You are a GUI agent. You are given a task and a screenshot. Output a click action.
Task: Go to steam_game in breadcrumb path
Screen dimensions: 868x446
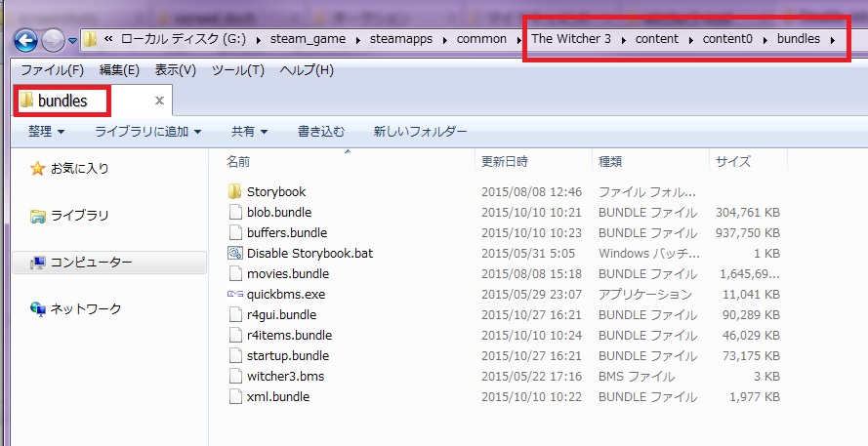[x=308, y=39]
